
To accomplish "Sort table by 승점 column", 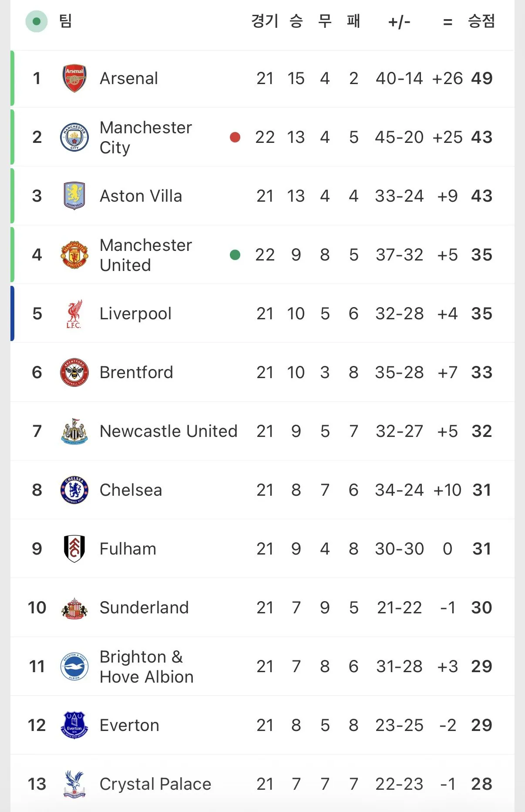I will pyautogui.click(x=481, y=21).
